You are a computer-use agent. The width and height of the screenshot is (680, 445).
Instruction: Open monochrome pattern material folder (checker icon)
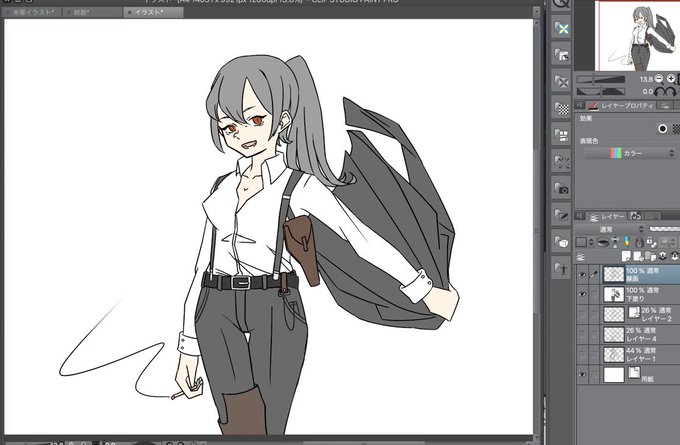click(x=562, y=108)
